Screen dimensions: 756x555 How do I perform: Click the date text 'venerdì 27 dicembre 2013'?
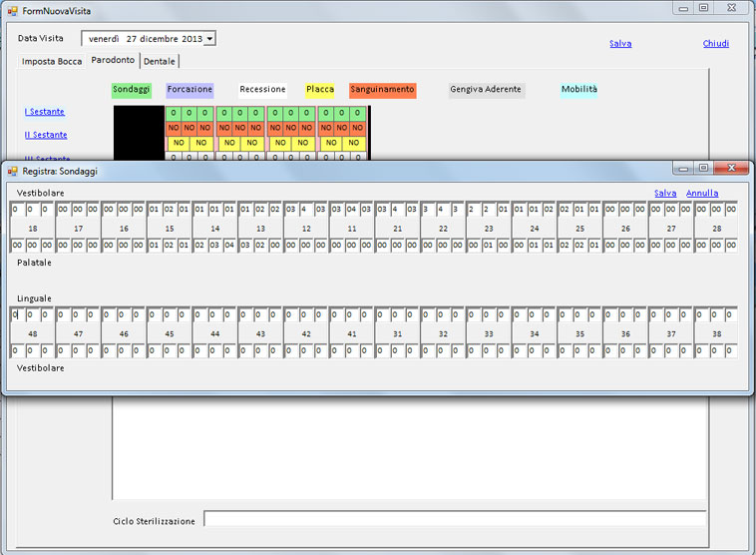click(146, 39)
